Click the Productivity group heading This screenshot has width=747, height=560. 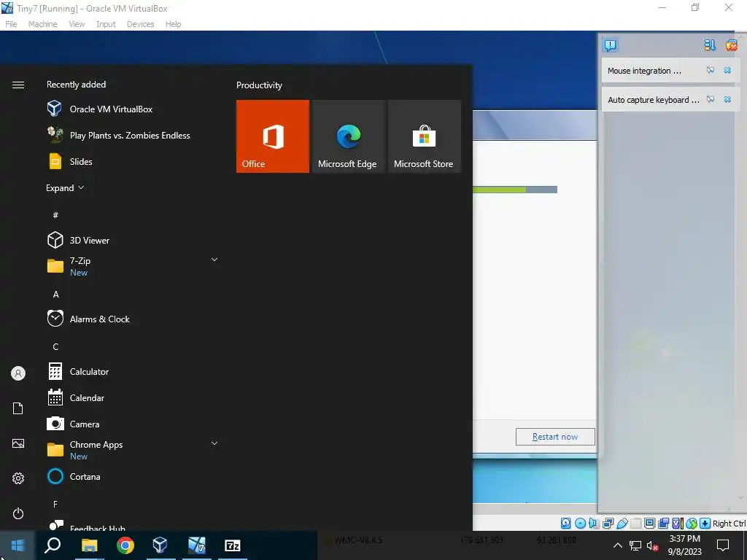259,85
